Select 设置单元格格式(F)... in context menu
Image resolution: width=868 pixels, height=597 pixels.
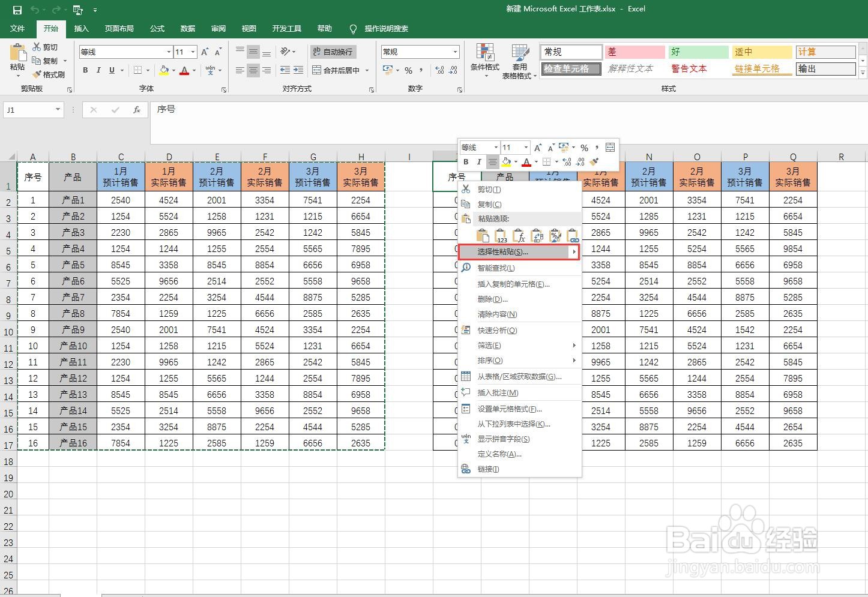coord(519,409)
